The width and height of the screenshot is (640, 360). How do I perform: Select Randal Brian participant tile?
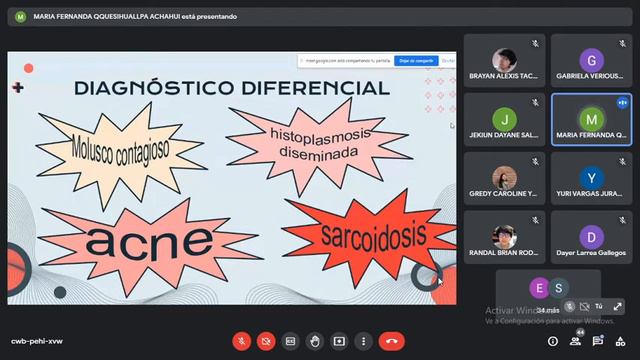tap(504, 237)
